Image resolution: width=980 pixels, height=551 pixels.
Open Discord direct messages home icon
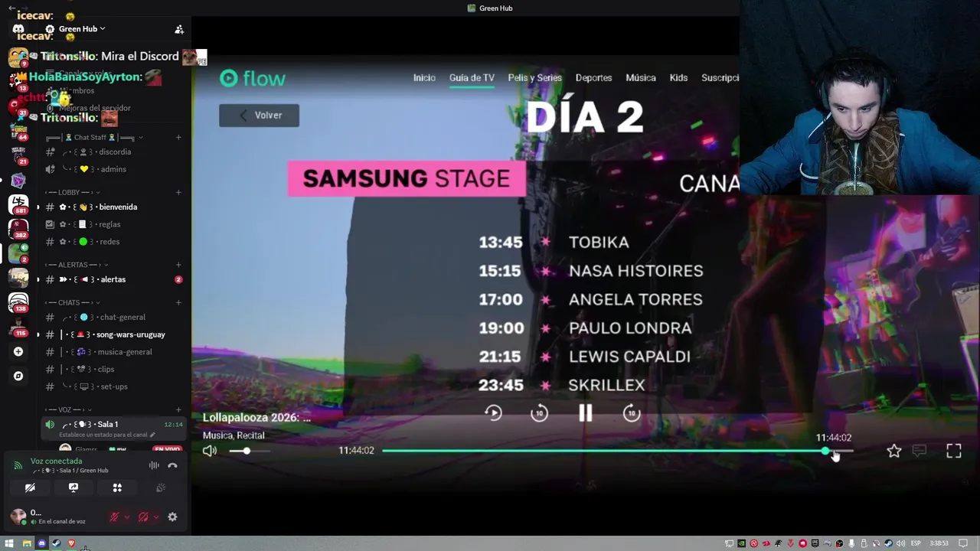pyautogui.click(x=18, y=29)
